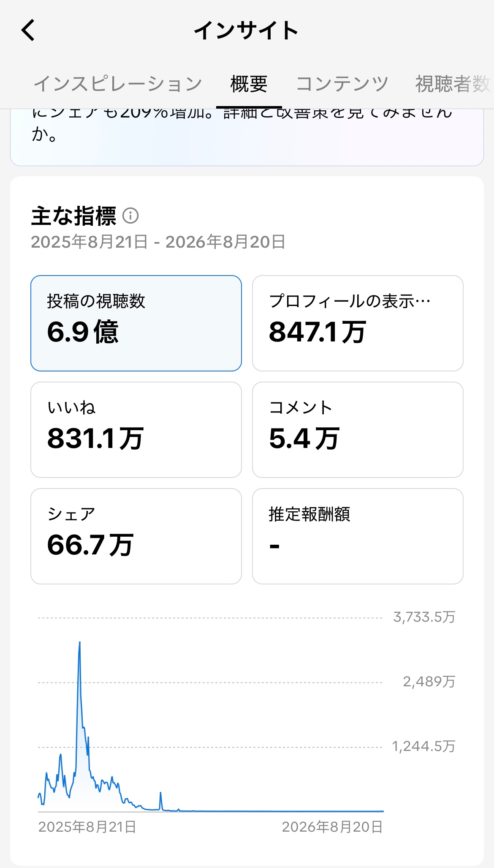Select the 概要 tab
This screenshot has height=868, width=494.
(x=249, y=84)
